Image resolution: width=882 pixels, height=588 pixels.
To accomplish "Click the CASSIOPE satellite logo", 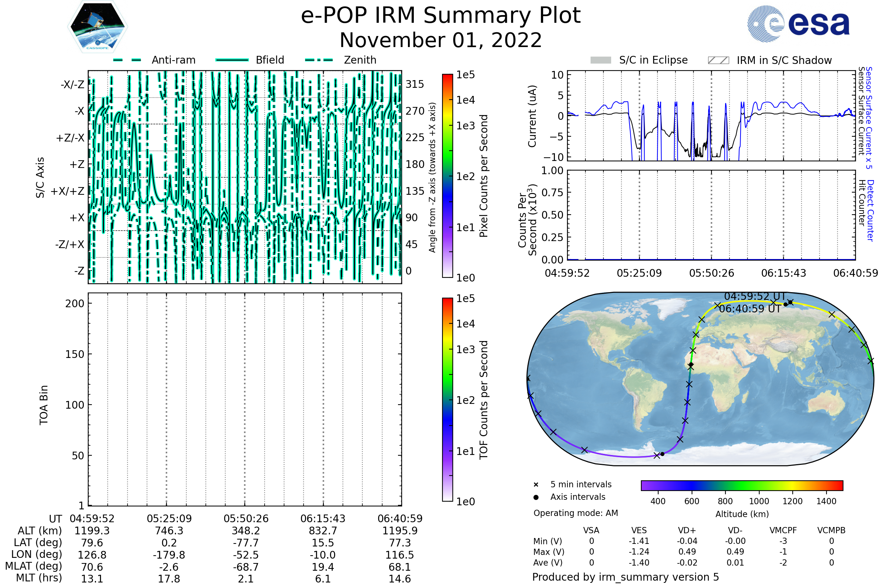I will (x=97, y=27).
